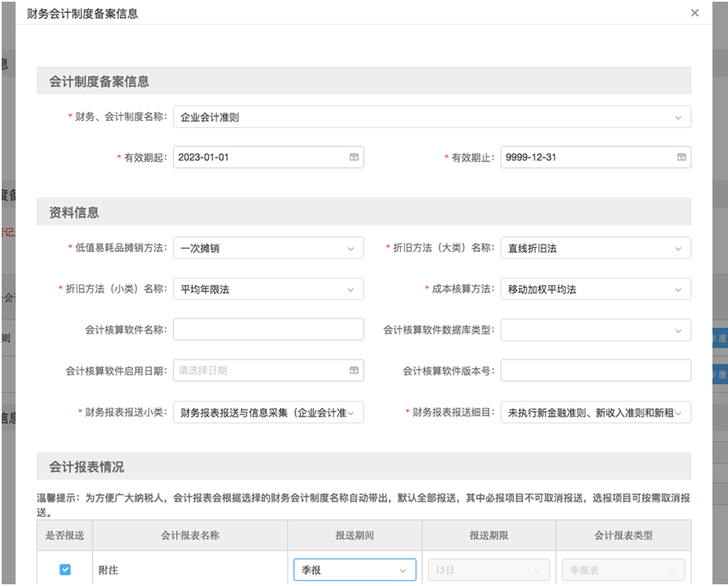Click the 会计报表名称 column header
This screenshot has height=586, width=728.
pos(190,536)
